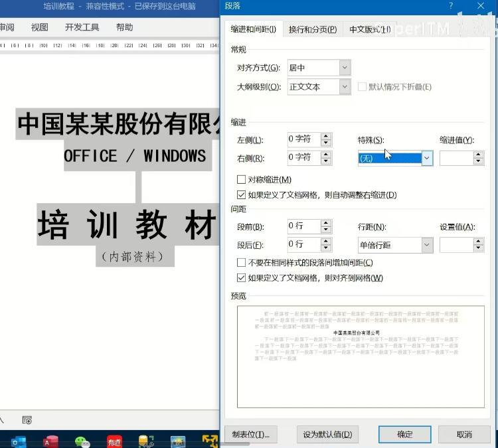The image size is (498, 448).
Task: Decrease line spacing value (设置值) down arrow
Action: (478, 248)
